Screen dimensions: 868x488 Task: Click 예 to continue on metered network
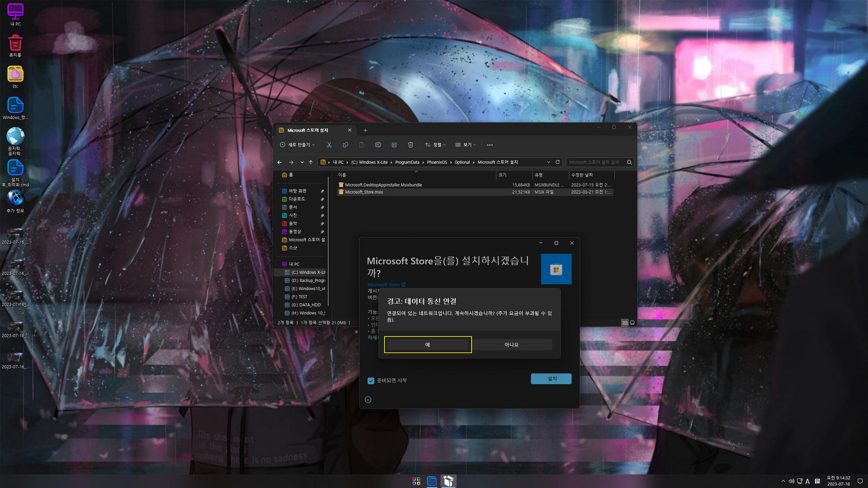point(428,345)
